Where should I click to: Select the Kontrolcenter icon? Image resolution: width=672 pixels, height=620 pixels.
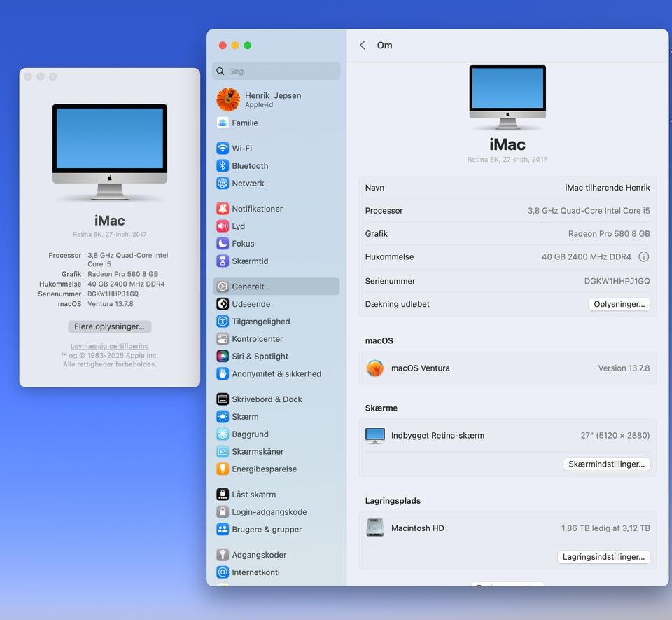coord(223,339)
